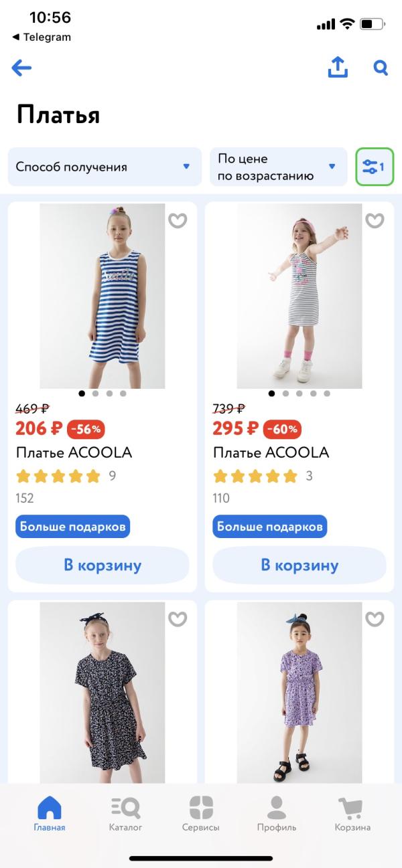Tap Больше подарков badge on first product

[x=72, y=527]
